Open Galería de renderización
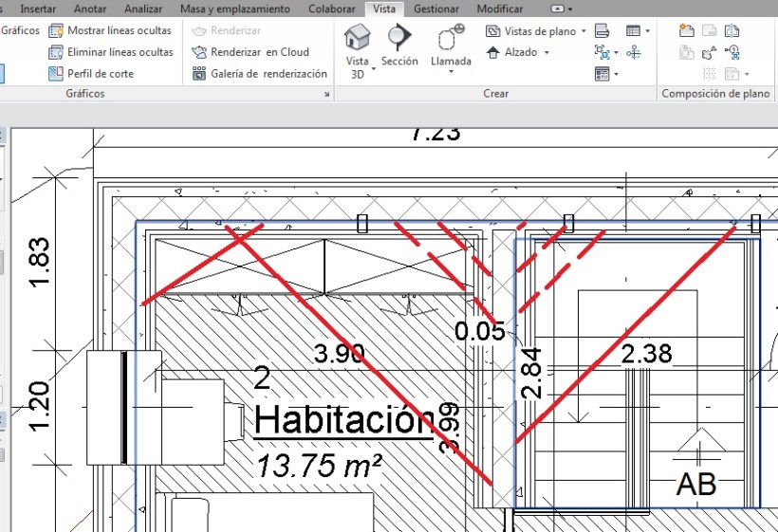 [259, 73]
